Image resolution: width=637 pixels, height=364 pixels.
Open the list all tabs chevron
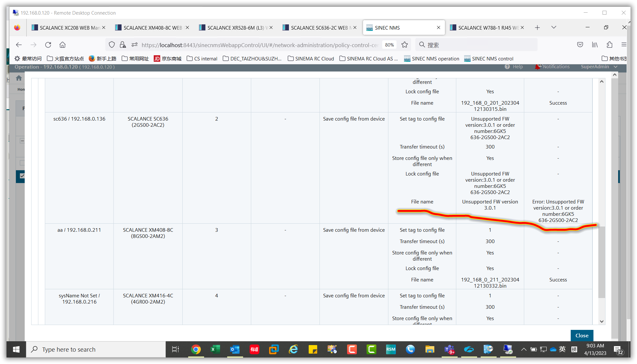pyautogui.click(x=554, y=28)
